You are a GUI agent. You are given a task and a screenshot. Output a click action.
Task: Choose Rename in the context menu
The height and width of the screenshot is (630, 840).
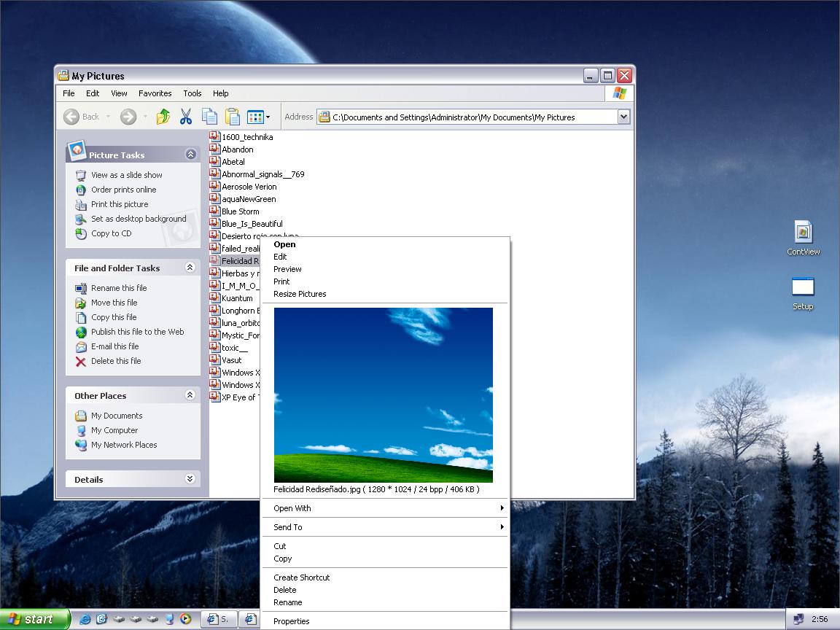[x=384, y=602]
